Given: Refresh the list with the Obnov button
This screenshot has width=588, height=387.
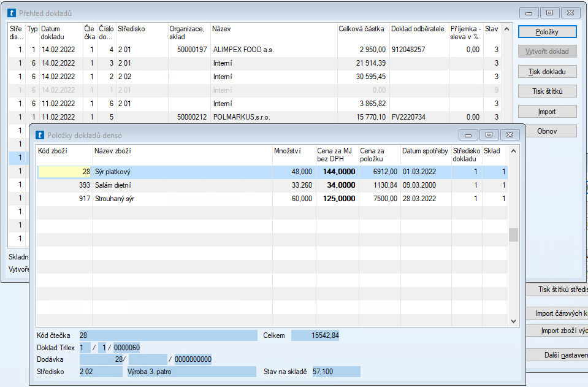Looking at the screenshot, I should pyautogui.click(x=551, y=131).
